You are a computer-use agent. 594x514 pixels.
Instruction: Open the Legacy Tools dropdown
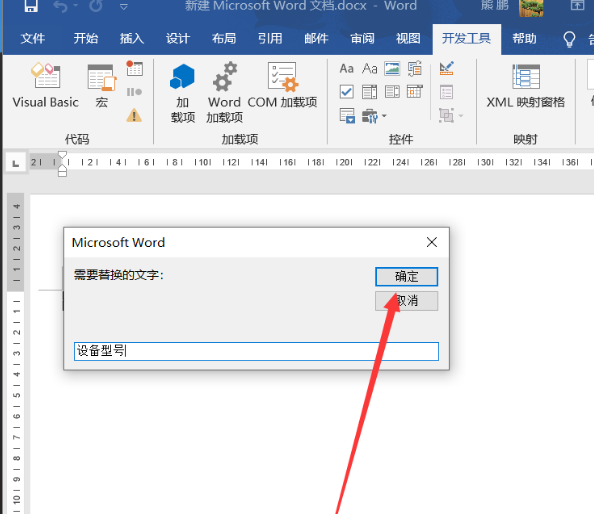[x=374, y=116]
